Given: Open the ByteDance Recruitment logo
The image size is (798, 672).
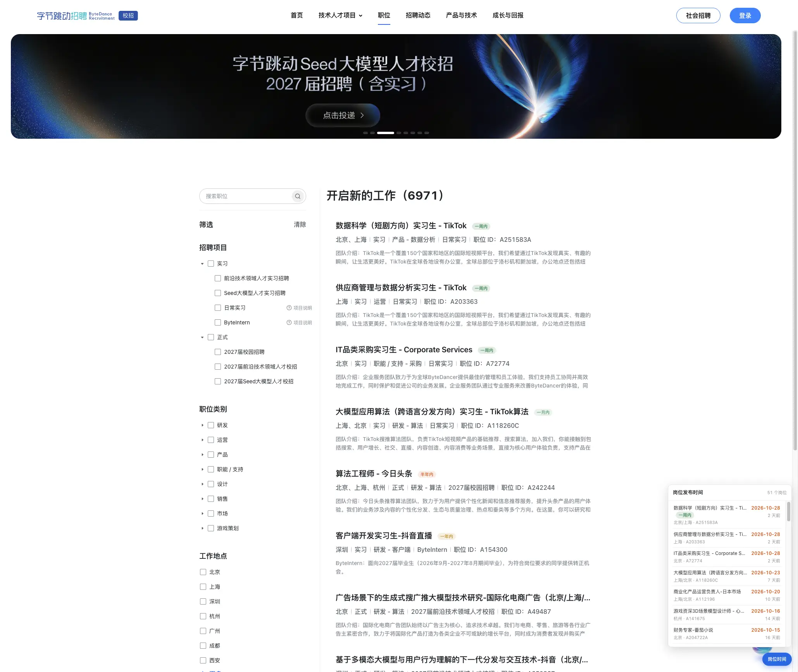Looking at the screenshot, I should (76, 16).
